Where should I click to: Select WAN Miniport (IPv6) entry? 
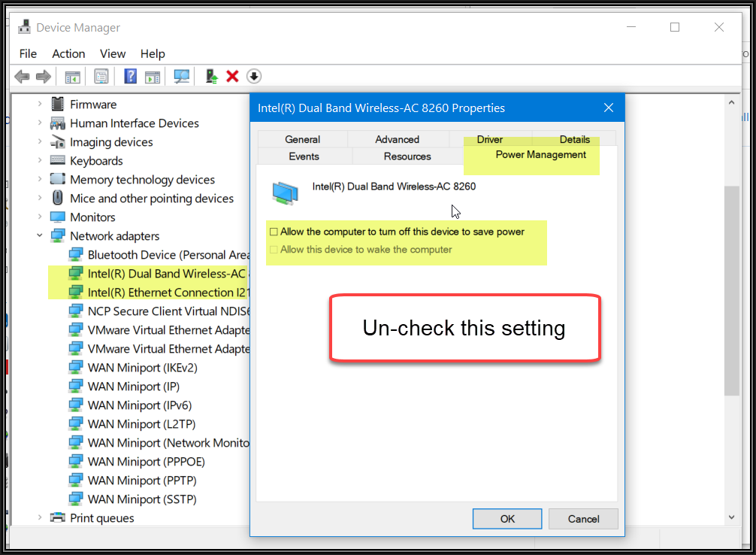(140, 405)
